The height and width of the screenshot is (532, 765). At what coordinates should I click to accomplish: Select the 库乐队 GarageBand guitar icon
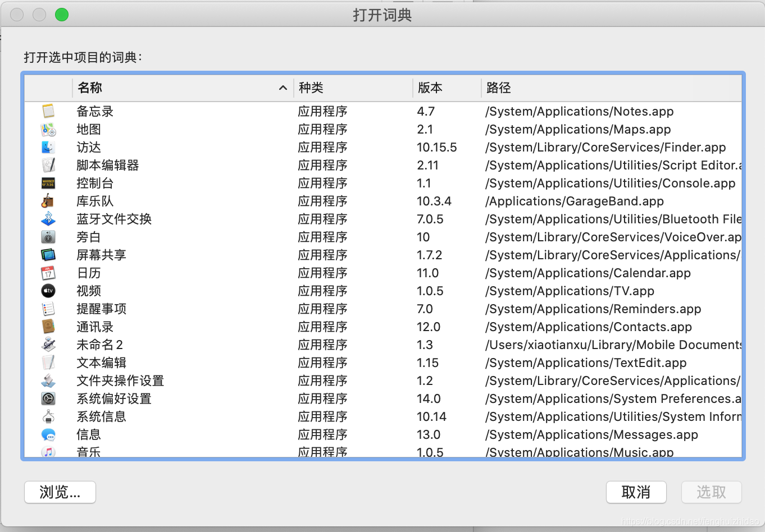pos(48,201)
